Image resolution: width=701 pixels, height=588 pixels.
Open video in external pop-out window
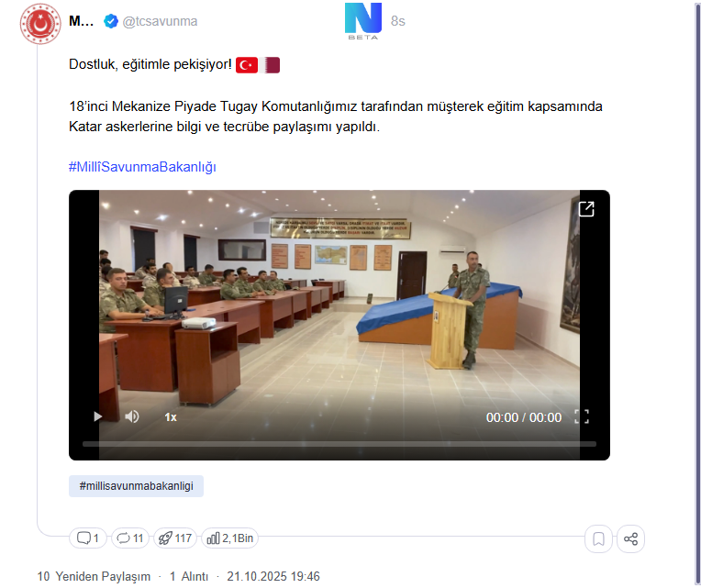(586, 208)
